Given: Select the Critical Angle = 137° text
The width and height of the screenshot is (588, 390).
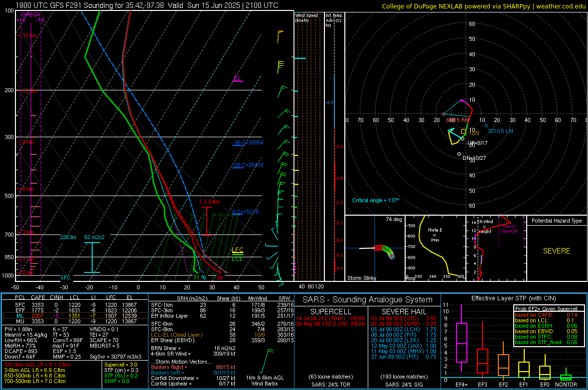Looking at the screenshot, I should 376,201.
